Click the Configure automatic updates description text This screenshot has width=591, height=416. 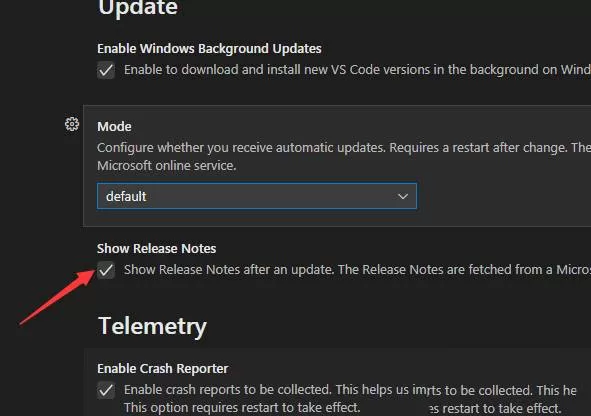344,148
